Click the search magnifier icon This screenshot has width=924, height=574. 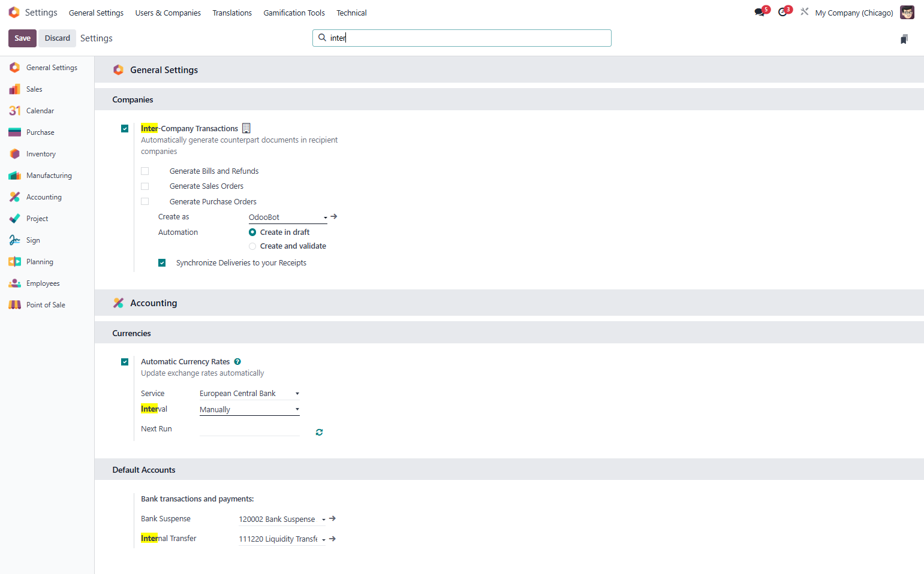(322, 38)
